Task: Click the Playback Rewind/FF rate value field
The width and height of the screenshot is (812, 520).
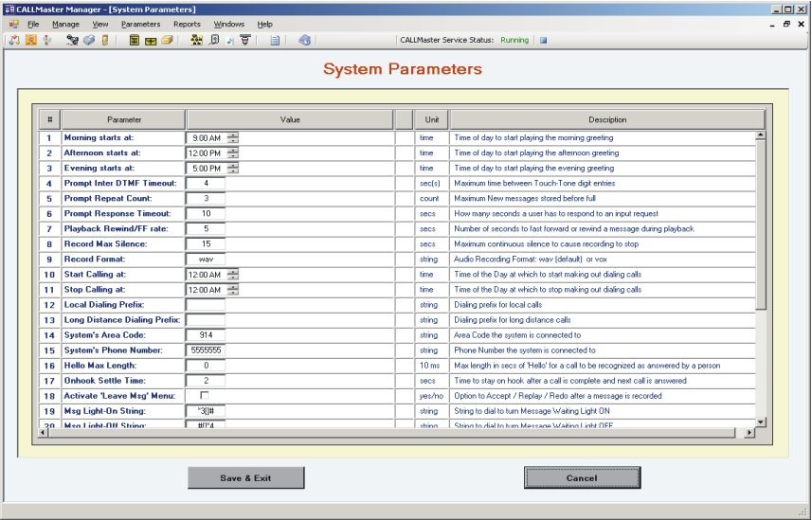Action: pyautogui.click(x=206, y=228)
